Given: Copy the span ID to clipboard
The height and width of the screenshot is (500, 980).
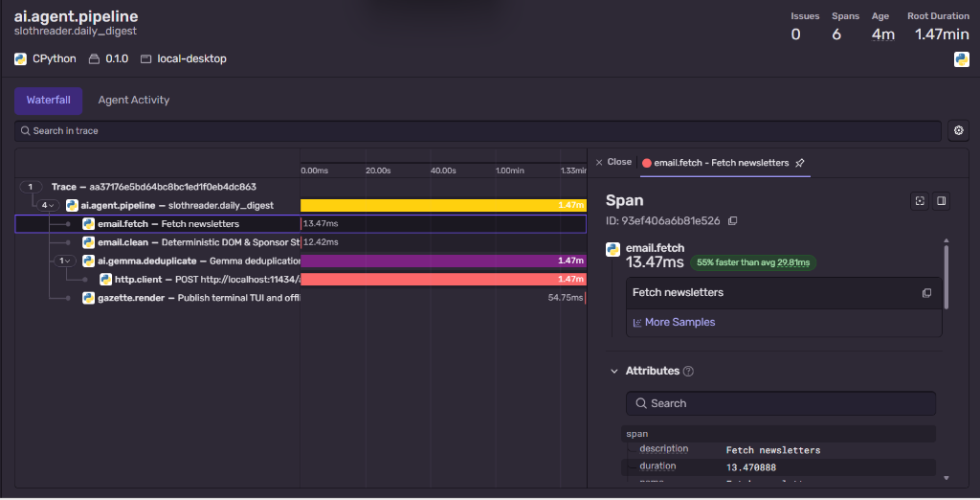Looking at the screenshot, I should (732, 221).
